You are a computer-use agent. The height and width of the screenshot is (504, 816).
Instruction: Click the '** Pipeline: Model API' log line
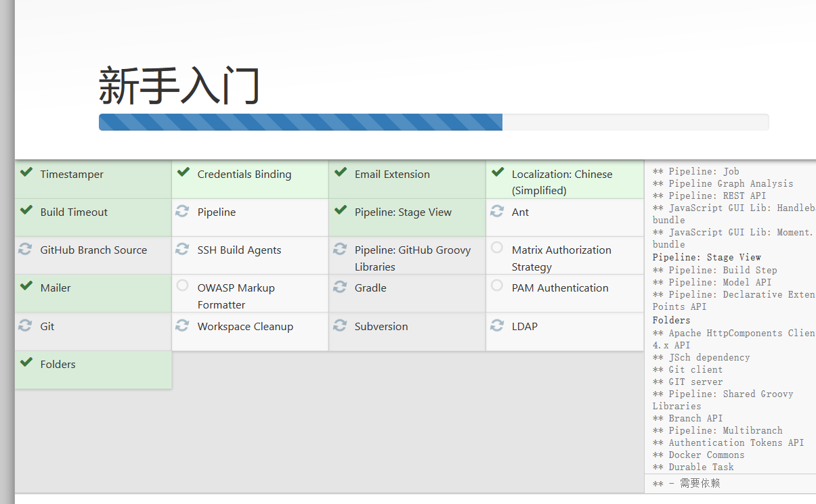[712, 282]
